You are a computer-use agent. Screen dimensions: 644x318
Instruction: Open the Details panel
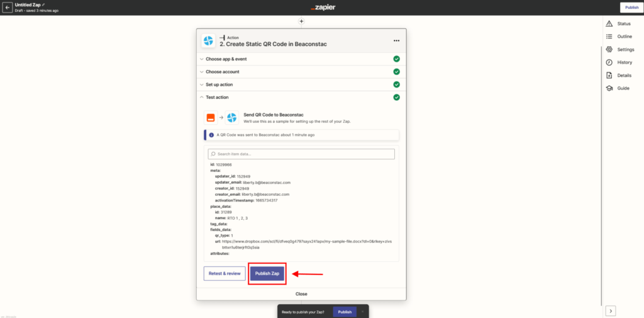[x=624, y=76]
